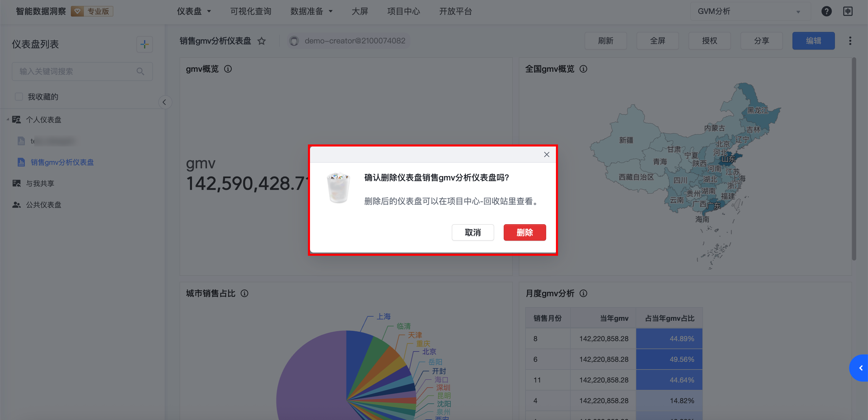Open the 仪表盘 dropdown menu
The image size is (868, 420).
click(x=194, y=12)
